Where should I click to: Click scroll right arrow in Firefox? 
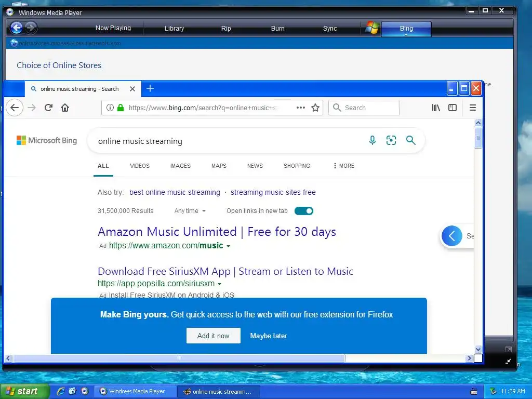coord(469,358)
